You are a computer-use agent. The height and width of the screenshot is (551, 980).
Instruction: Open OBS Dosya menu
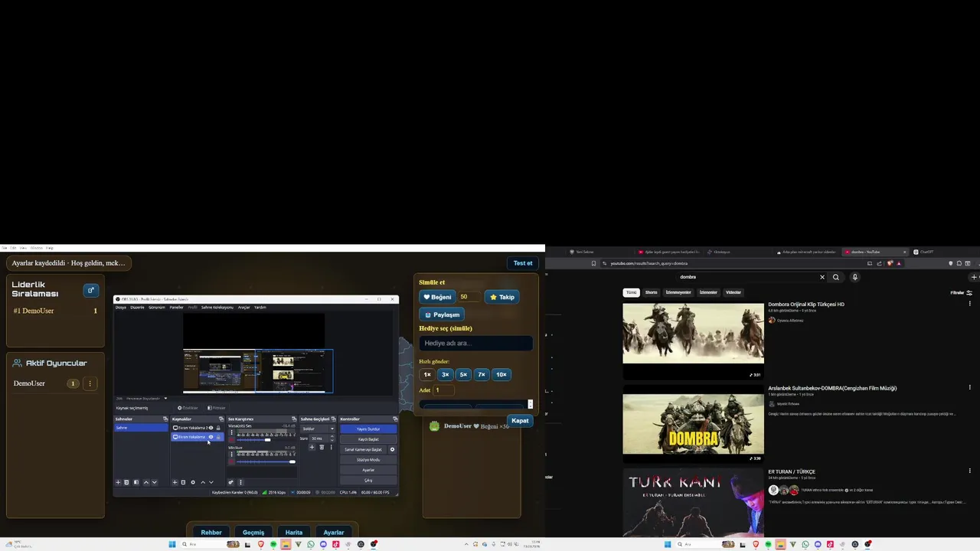[x=121, y=307]
